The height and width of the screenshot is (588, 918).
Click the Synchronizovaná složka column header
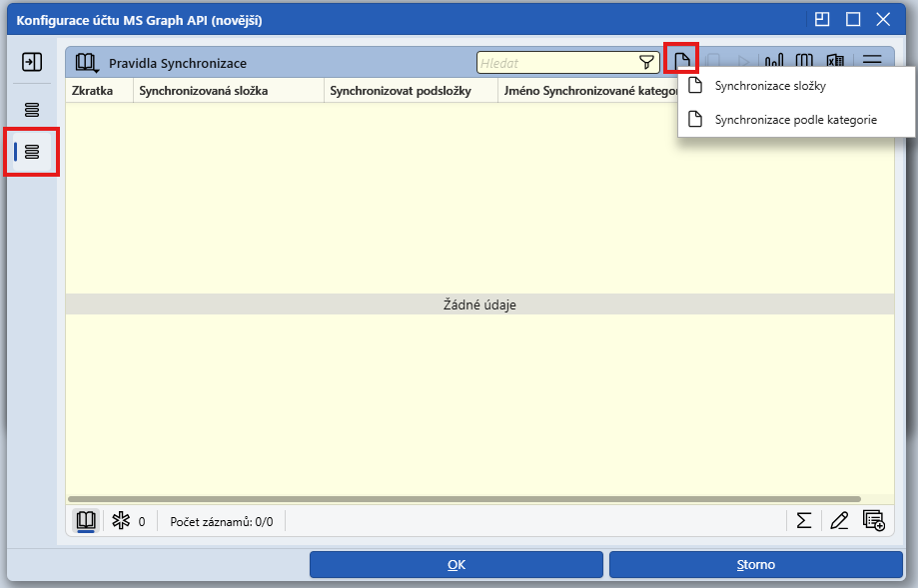click(x=229, y=91)
